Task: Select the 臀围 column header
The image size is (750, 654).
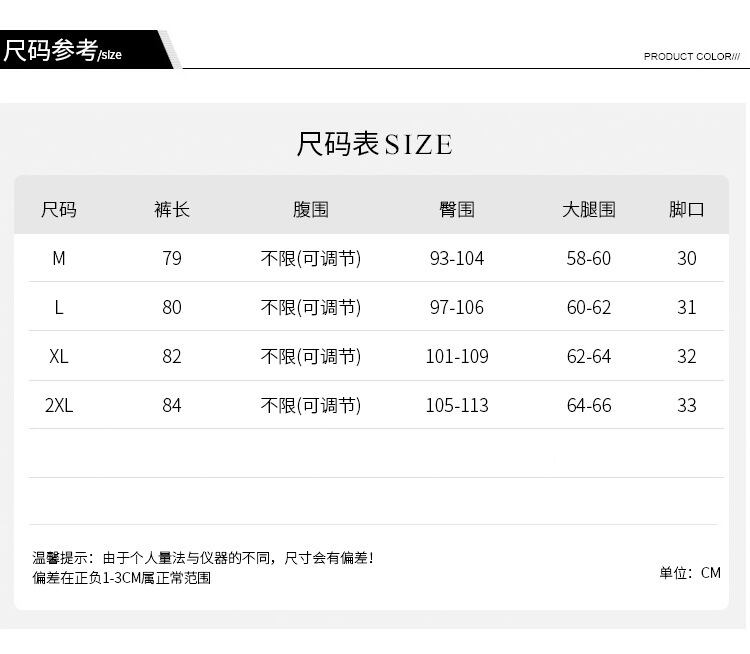Action: pyautogui.click(x=457, y=210)
